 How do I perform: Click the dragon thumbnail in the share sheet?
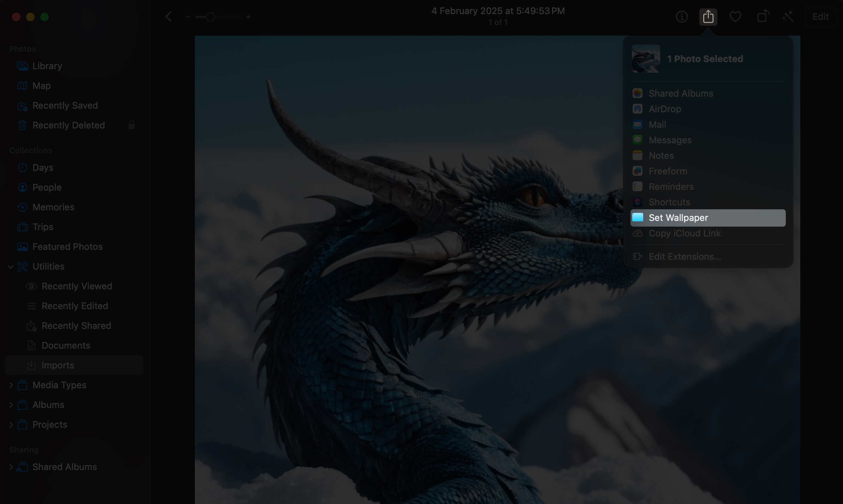646,59
